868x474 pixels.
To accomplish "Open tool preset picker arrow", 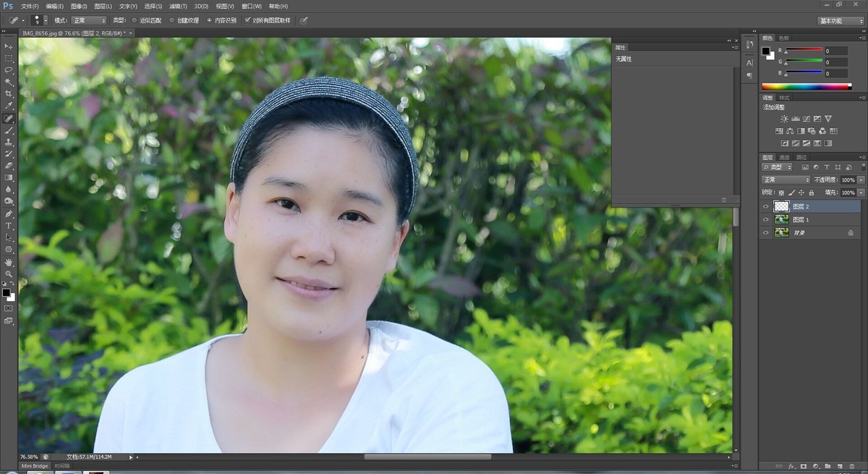I will (23, 20).
